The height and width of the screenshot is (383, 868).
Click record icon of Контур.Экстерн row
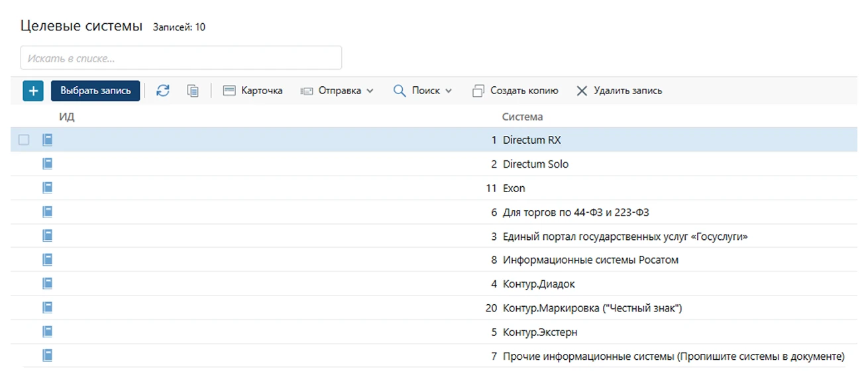click(x=48, y=331)
